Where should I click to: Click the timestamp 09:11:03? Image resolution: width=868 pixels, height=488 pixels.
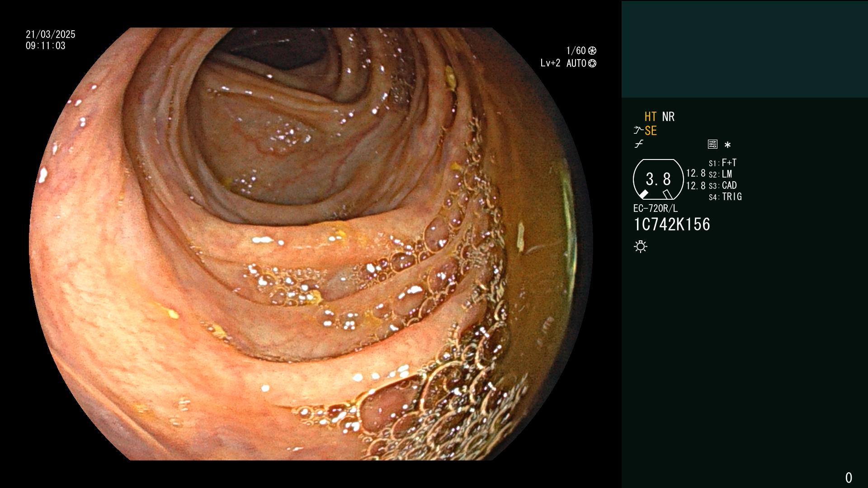coord(46,46)
